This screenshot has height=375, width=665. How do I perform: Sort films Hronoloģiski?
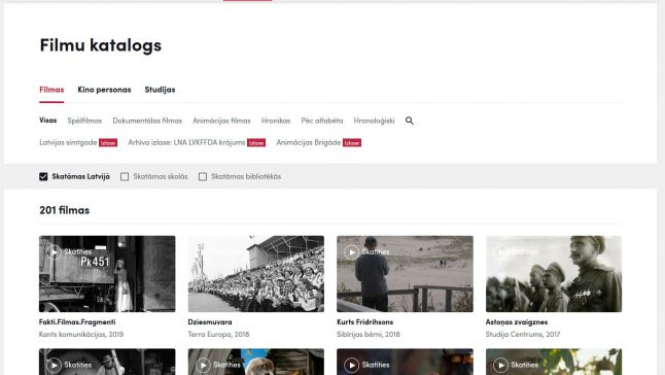(x=374, y=121)
